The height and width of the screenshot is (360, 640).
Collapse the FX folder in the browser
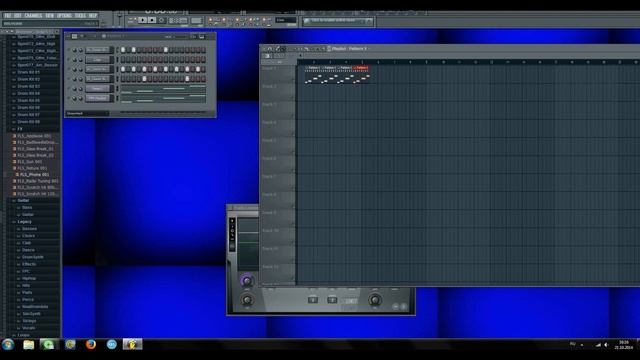click(20, 129)
